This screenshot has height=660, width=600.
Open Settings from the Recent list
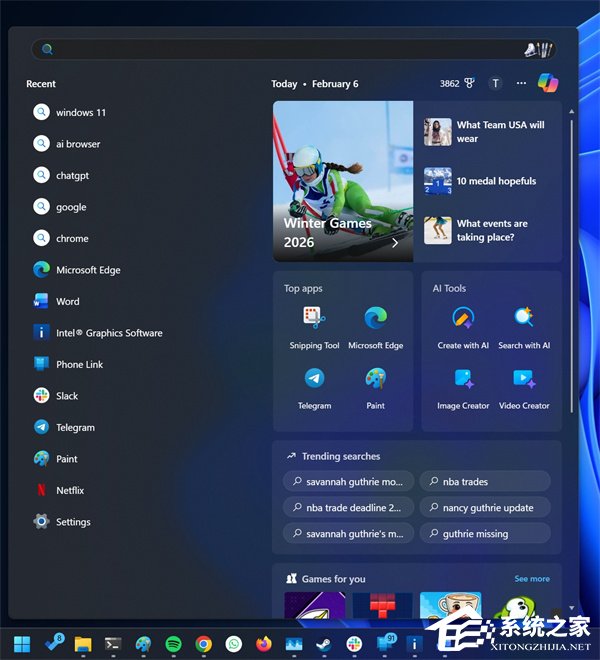point(61,522)
